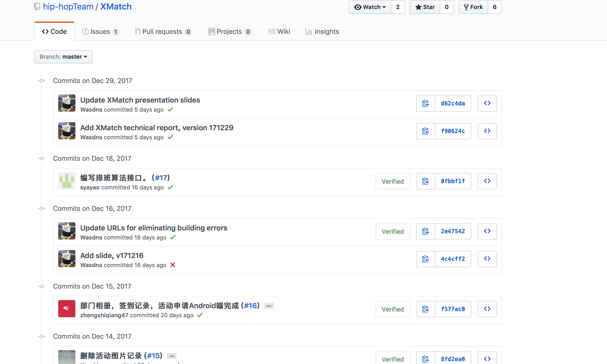607x364 pixels.
Task: Browse repository at commit 0fbbf1f
Action: tap(487, 181)
